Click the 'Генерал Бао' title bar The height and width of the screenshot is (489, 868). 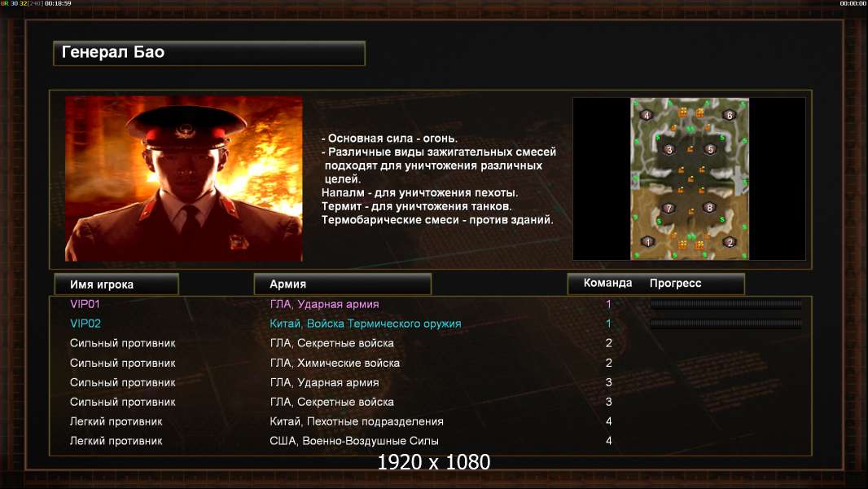point(209,53)
